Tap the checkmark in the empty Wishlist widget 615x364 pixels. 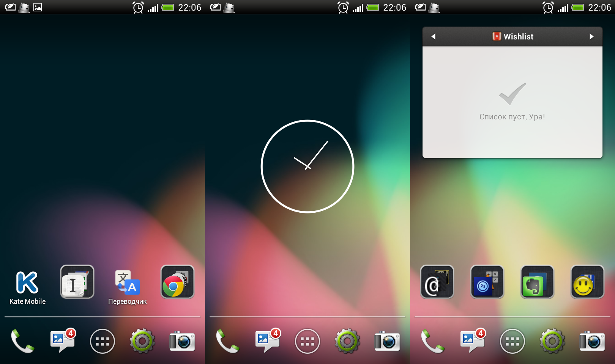512,94
